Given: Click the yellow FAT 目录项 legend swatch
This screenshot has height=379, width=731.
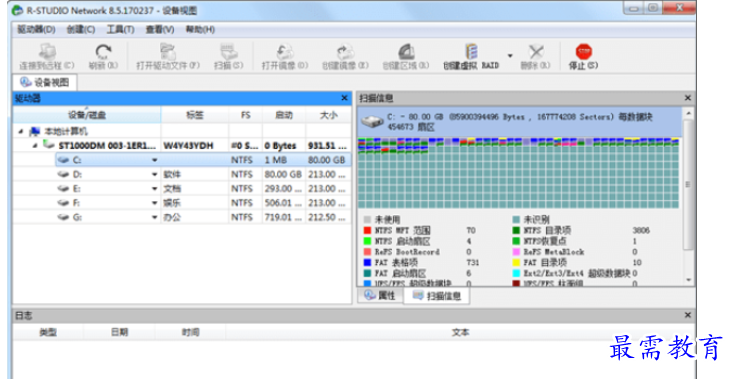Looking at the screenshot, I should pos(516,262).
